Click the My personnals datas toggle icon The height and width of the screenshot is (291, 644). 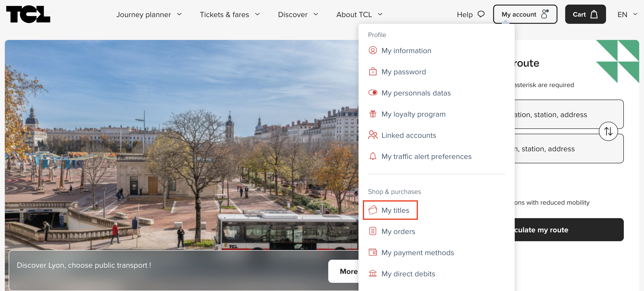373,93
